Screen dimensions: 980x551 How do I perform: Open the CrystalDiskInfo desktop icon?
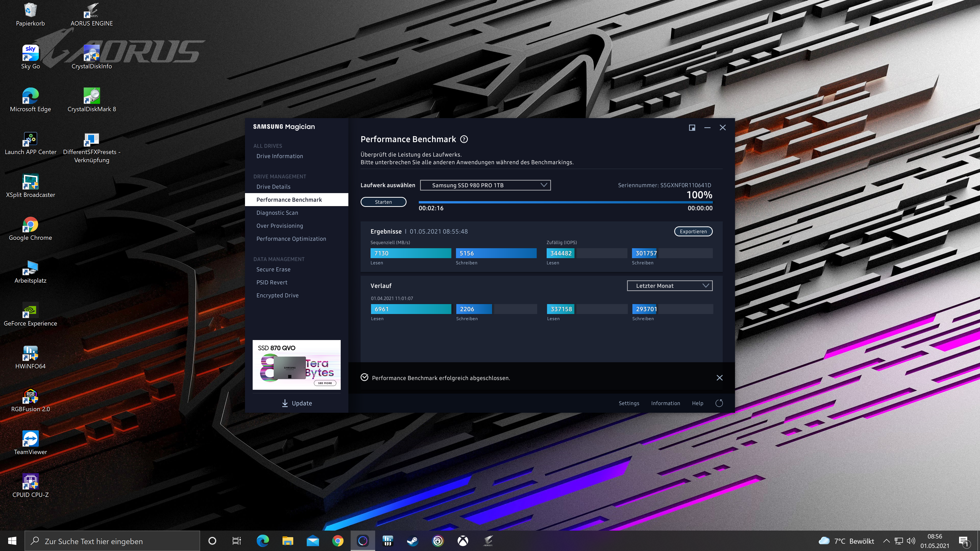click(x=92, y=57)
